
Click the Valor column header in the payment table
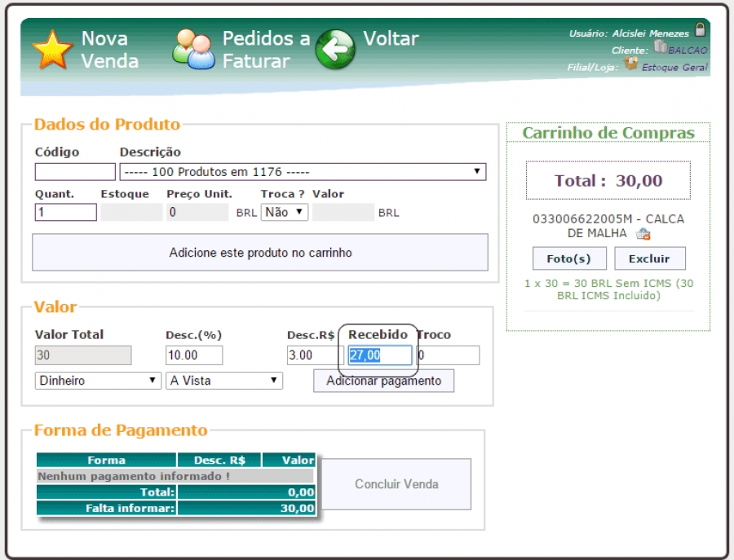(x=289, y=461)
